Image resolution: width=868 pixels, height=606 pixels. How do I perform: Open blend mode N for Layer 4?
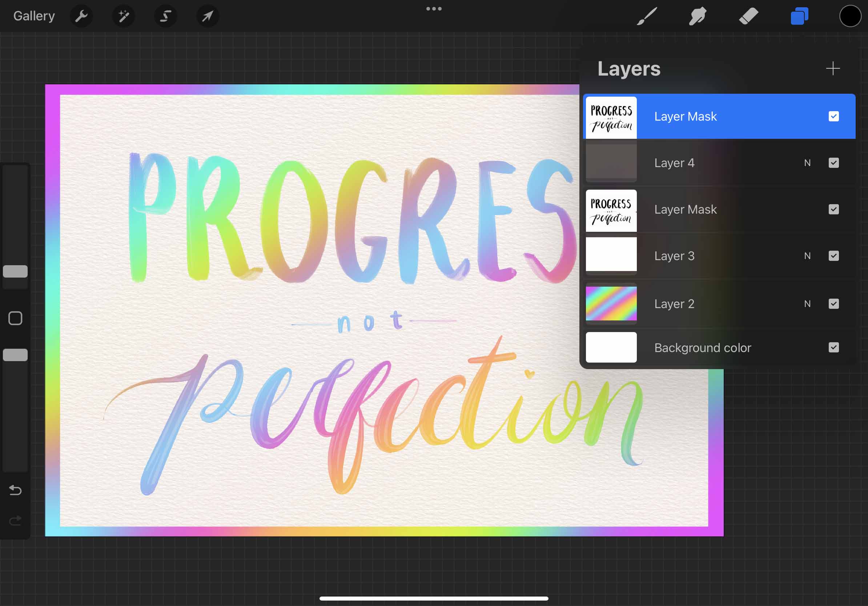[807, 163]
